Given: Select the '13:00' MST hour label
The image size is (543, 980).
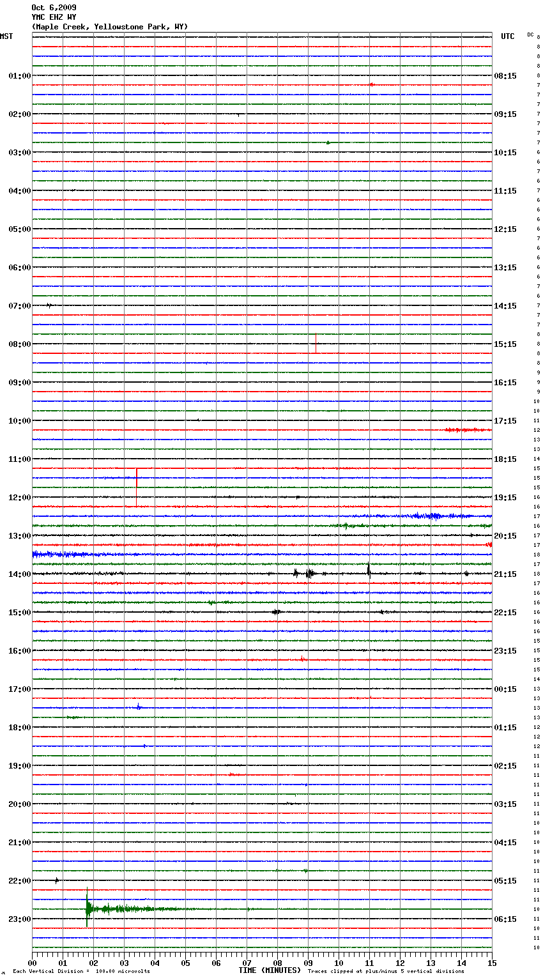Looking at the screenshot, I should tap(20, 536).
